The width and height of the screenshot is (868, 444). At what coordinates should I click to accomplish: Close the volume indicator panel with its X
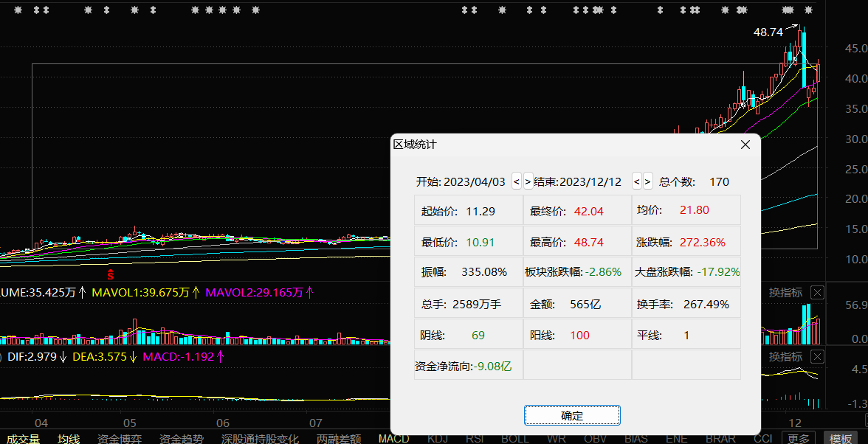[817, 293]
